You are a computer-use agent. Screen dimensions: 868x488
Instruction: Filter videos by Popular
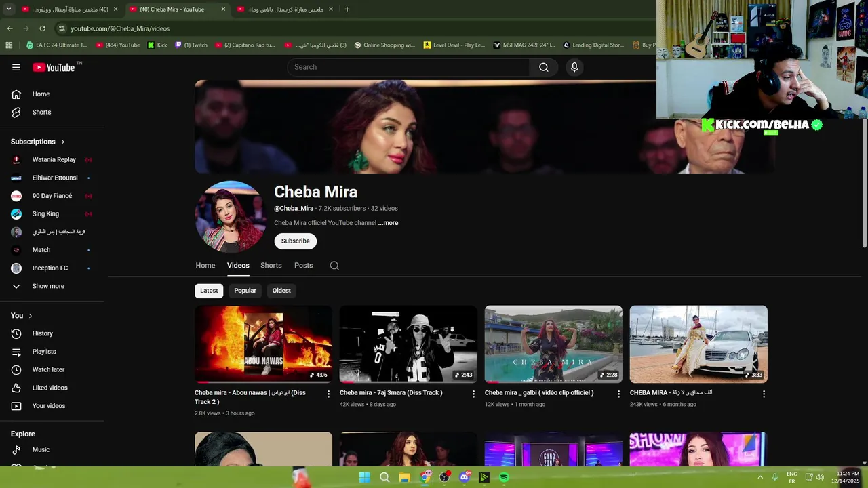click(245, 291)
